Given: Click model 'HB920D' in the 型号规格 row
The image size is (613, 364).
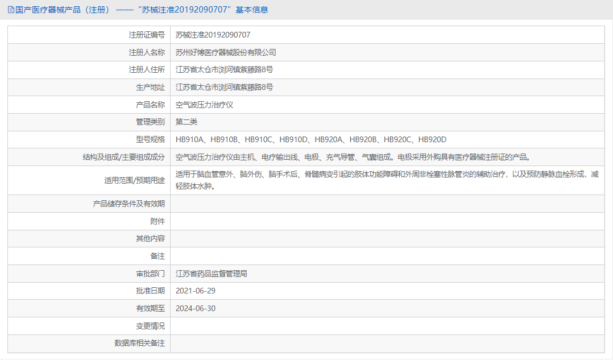Looking at the screenshot, I should click(x=432, y=139).
